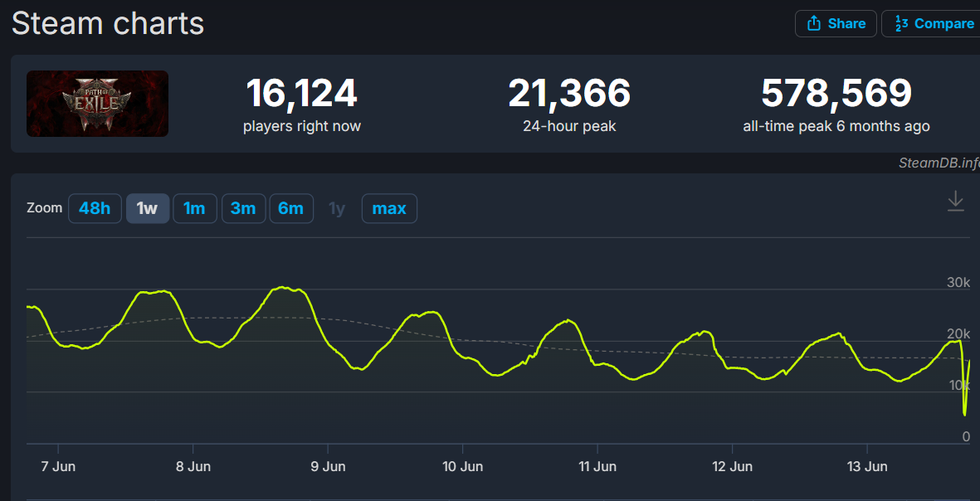Click the 21,366 24-hour peak value
Viewport: 980px width, 501px height.
click(x=569, y=93)
